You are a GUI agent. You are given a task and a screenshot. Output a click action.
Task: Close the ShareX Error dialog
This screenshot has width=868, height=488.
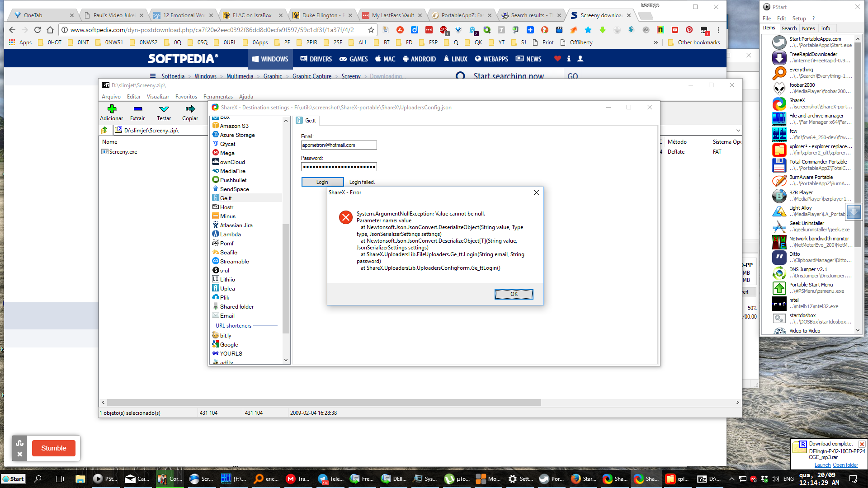click(536, 192)
